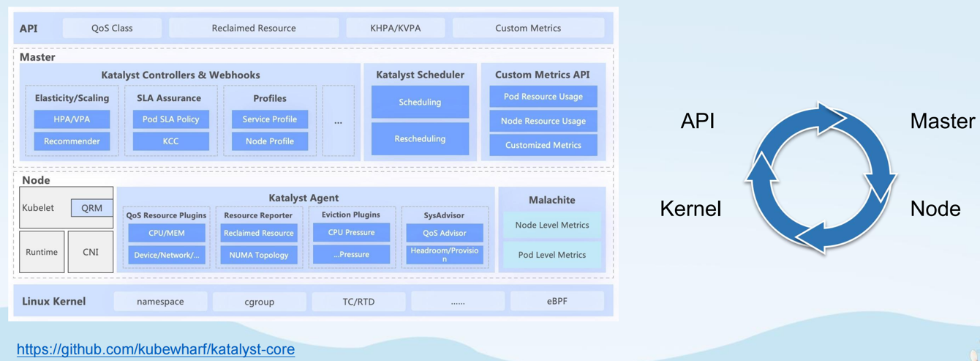Click the Katalyst Agent heading
This screenshot has height=361, width=980.
pyautogui.click(x=304, y=198)
